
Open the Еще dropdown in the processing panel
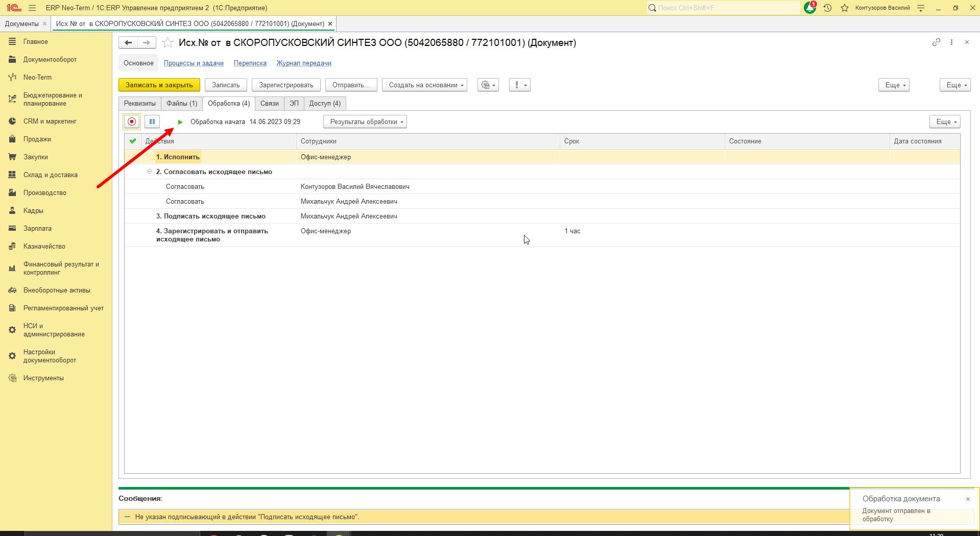pyautogui.click(x=945, y=122)
